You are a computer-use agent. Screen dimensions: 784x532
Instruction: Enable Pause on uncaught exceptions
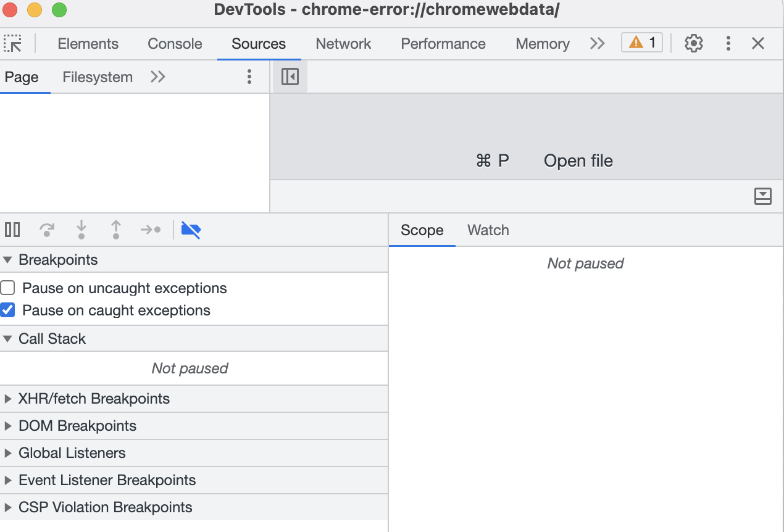point(7,288)
